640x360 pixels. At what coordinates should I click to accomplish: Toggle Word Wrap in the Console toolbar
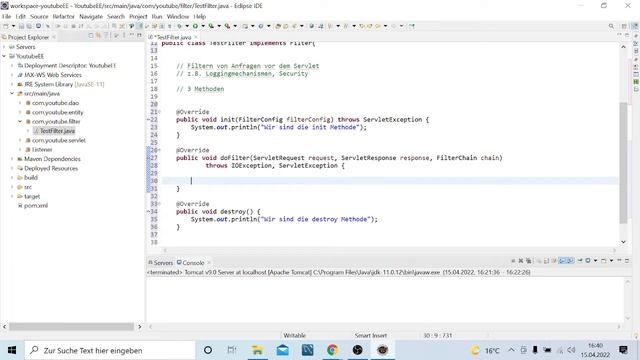click(x=554, y=260)
